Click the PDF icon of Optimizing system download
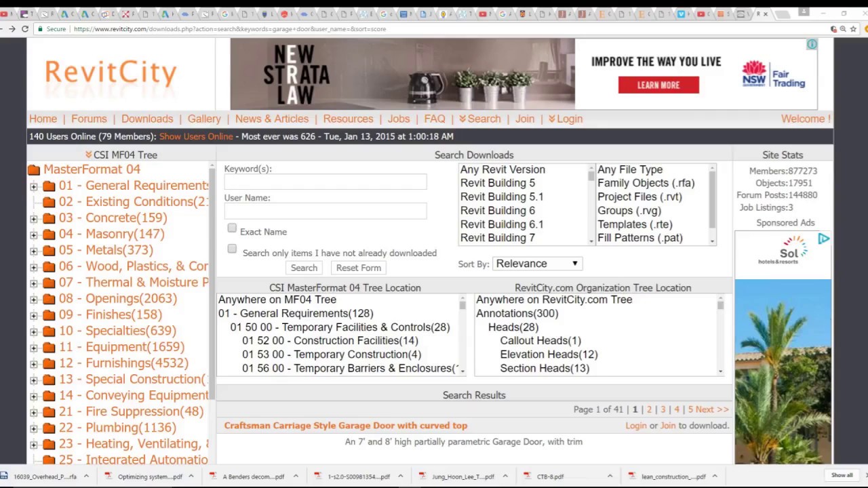868x488 pixels. click(108, 476)
